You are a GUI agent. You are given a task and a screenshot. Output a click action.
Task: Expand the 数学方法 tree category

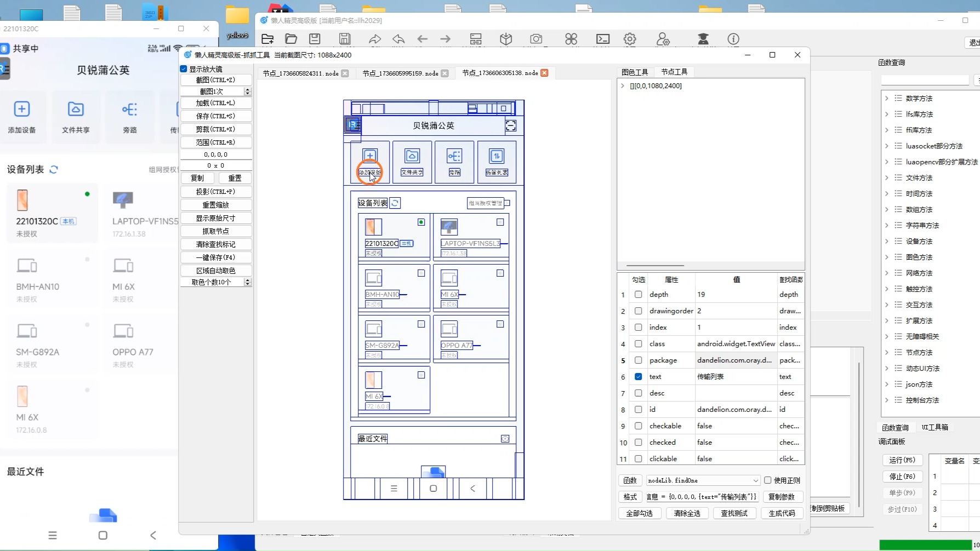(886, 99)
